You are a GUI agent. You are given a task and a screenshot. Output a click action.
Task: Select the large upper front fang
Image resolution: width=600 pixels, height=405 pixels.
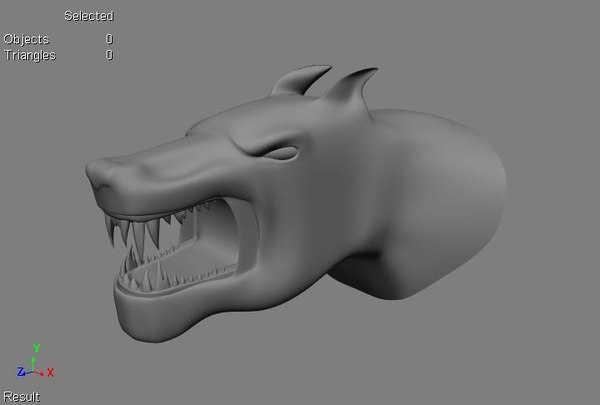tap(139, 236)
